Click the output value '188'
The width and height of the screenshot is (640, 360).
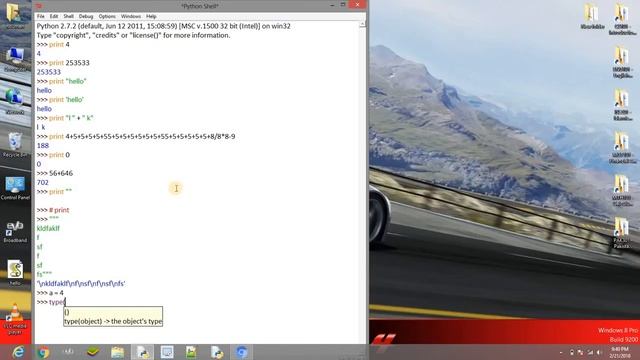(43, 146)
